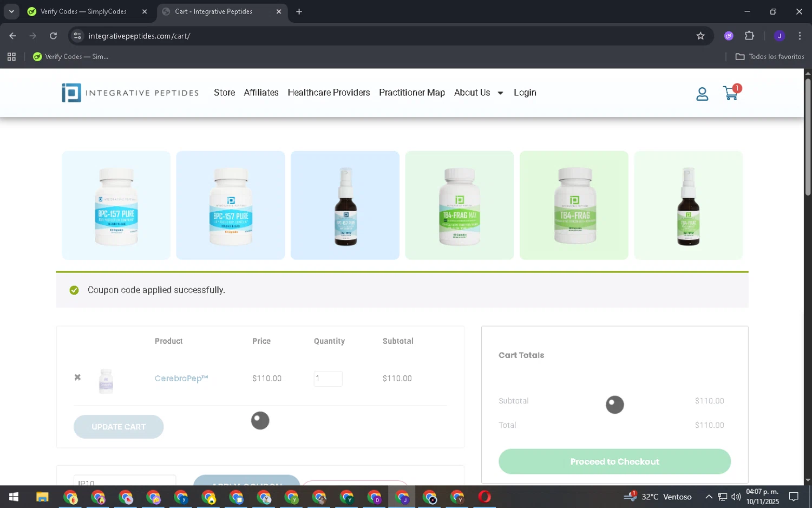Open the Chrome three-dot menu
Image resolution: width=812 pixels, height=508 pixels.
[x=800, y=36]
